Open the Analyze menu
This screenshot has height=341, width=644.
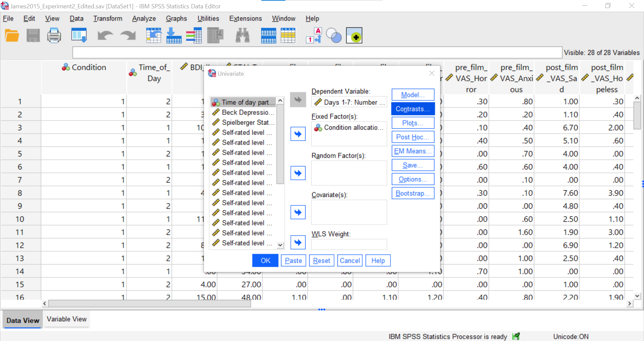pyautogui.click(x=144, y=18)
